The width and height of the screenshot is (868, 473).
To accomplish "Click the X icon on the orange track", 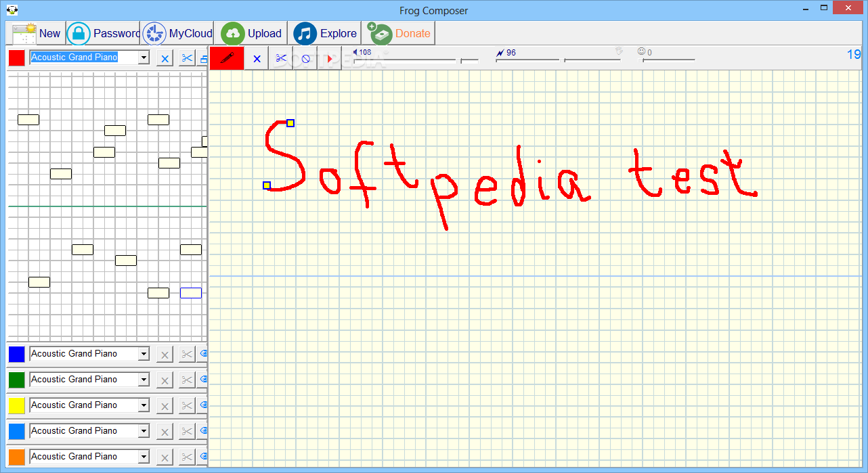I will coord(165,457).
